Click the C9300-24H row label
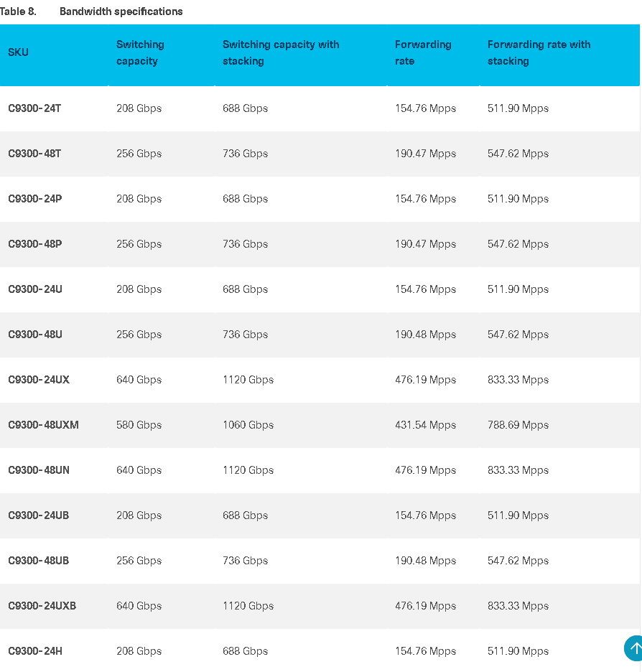 pos(35,651)
